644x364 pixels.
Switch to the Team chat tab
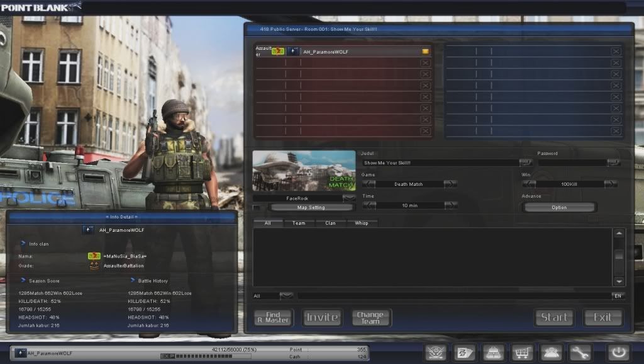(299, 223)
